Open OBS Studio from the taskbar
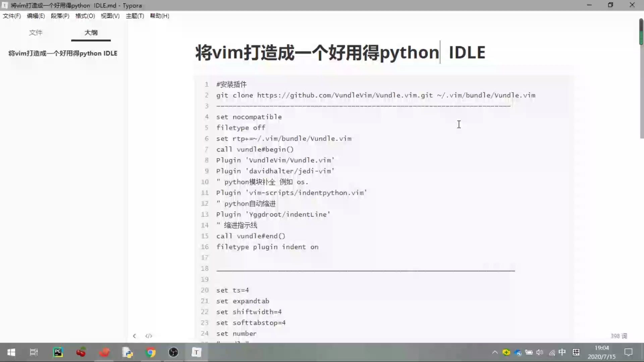Image resolution: width=644 pixels, height=362 pixels. (x=173, y=352)
